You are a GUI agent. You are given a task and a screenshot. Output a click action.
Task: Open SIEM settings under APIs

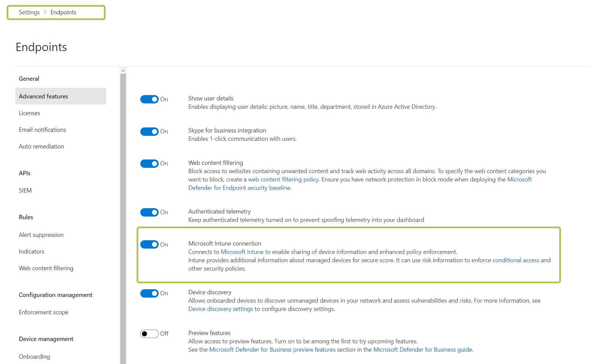pos(25,191)
